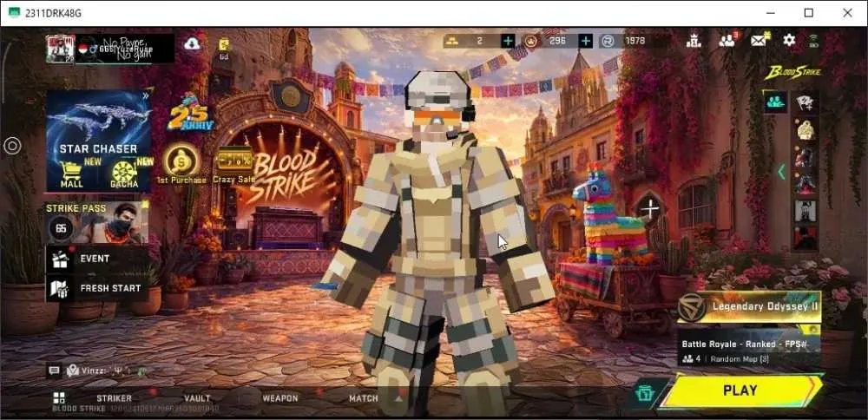Switch to the Weapon tab
Screen dimensions: 868x420
pos(280,397)
